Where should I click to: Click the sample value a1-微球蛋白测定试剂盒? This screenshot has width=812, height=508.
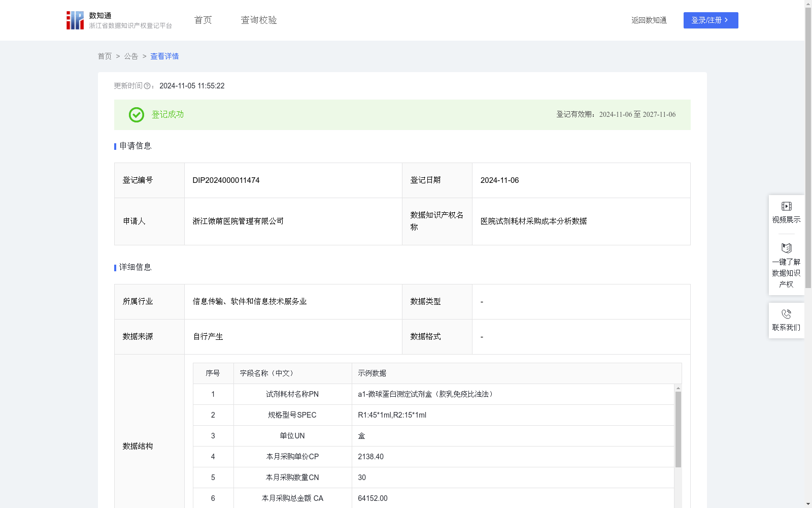[426, 394]
